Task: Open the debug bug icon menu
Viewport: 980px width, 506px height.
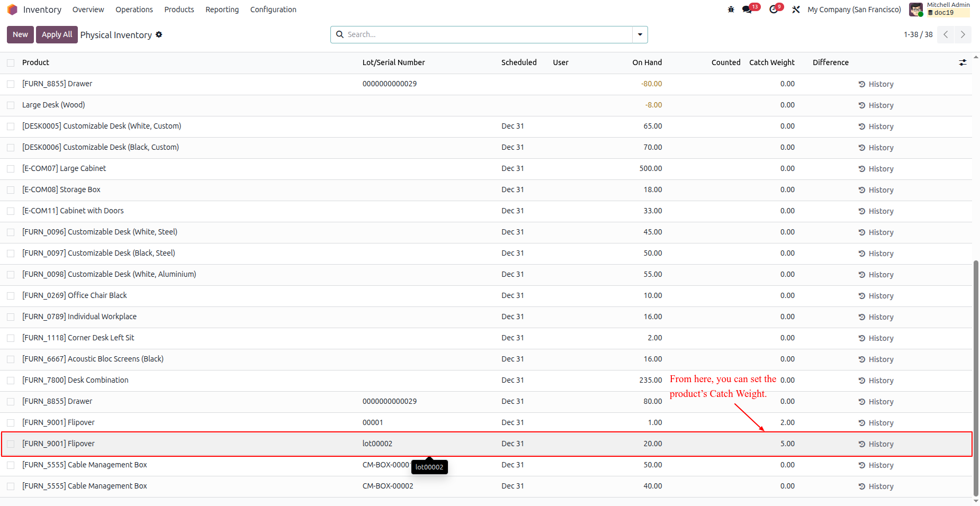Action: tap(731, 10)
